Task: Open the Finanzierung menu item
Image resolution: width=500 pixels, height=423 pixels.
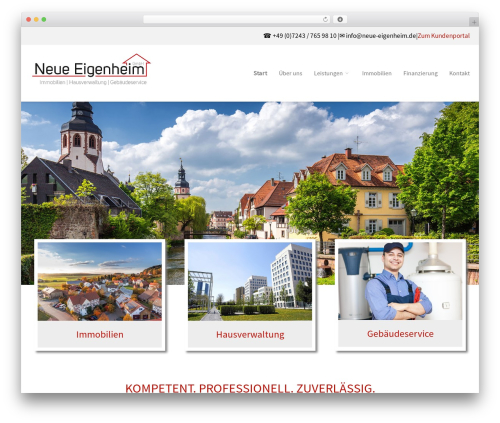Action: pos(420,73)
